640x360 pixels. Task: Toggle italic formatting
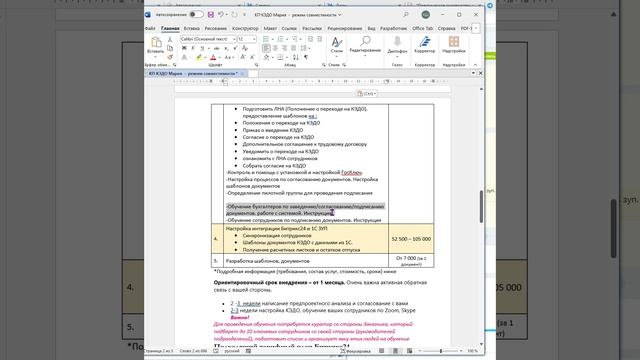[193, 48]
